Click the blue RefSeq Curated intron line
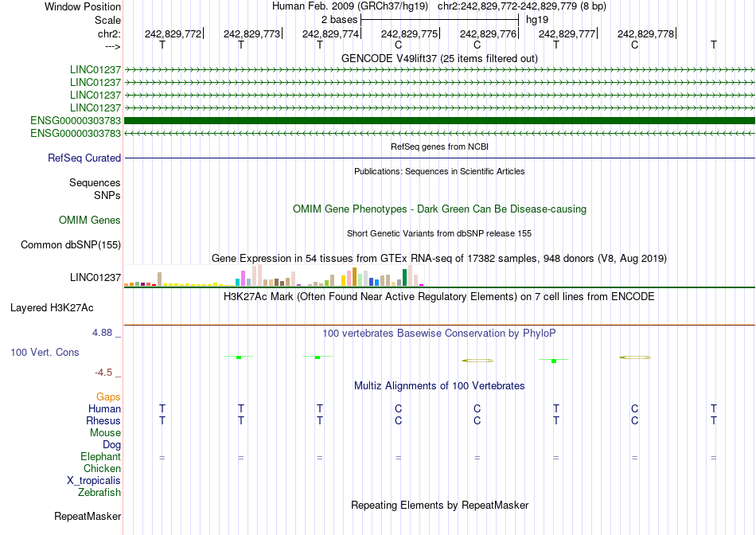 click(439, 158)
